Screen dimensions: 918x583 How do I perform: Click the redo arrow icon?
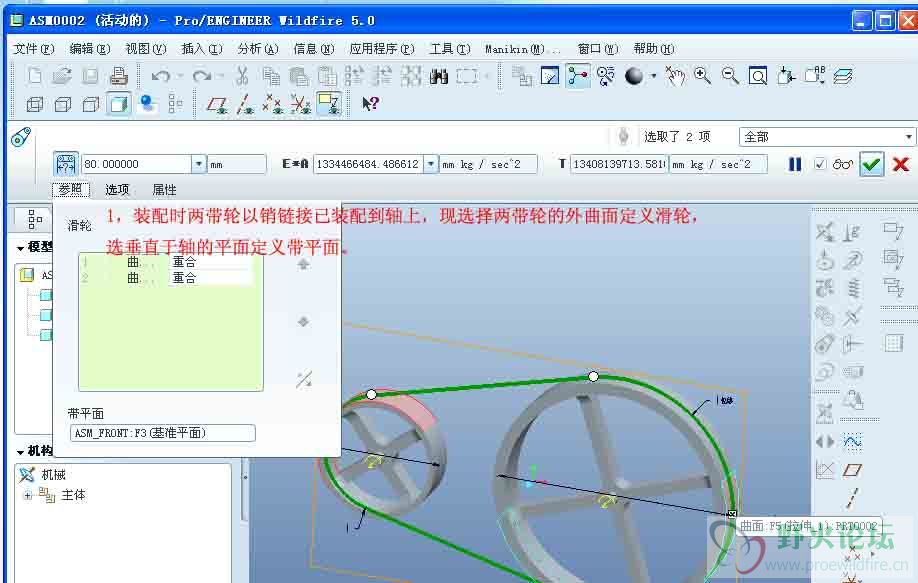coord(202,76)
